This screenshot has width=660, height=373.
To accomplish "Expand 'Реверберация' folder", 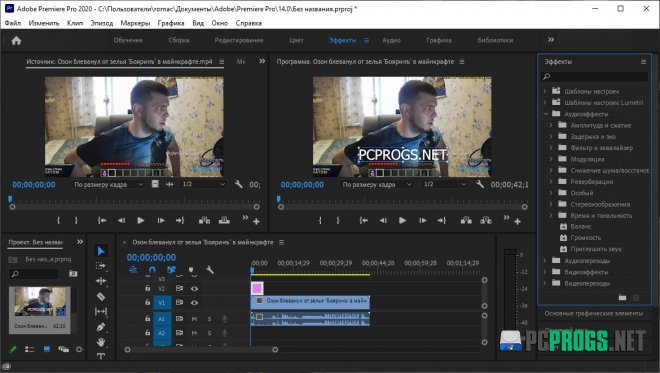I will [x=551, y=181].
